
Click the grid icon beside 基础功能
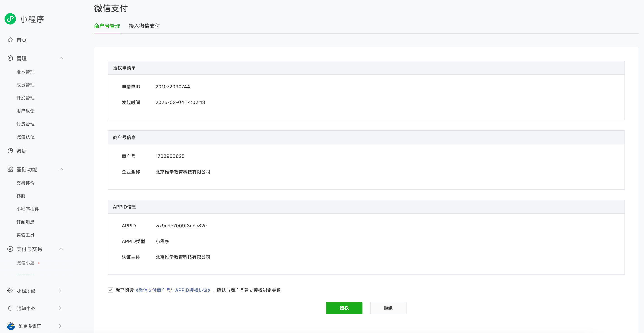click(x=10, y=169)
